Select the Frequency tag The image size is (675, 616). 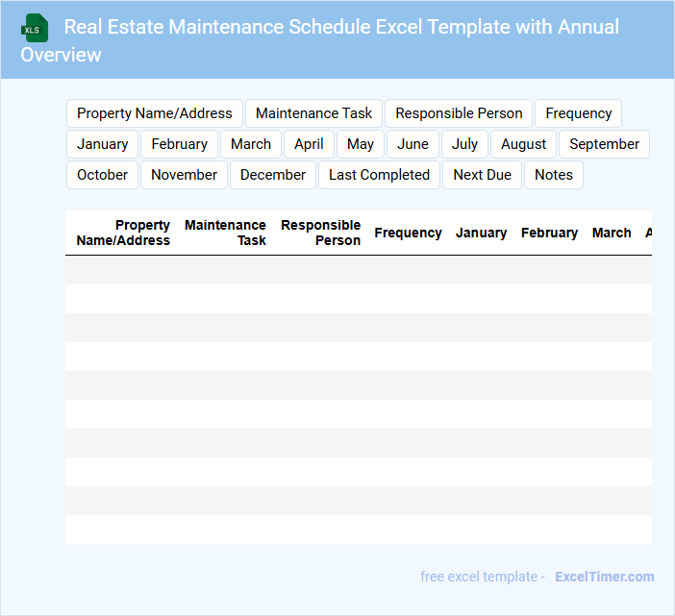point(578,113)
